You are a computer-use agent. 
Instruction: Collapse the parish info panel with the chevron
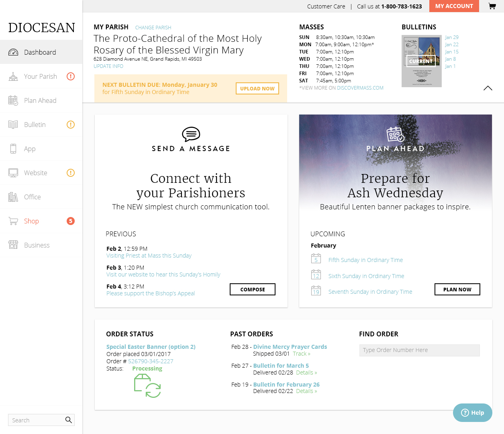(x=488, y=88)
